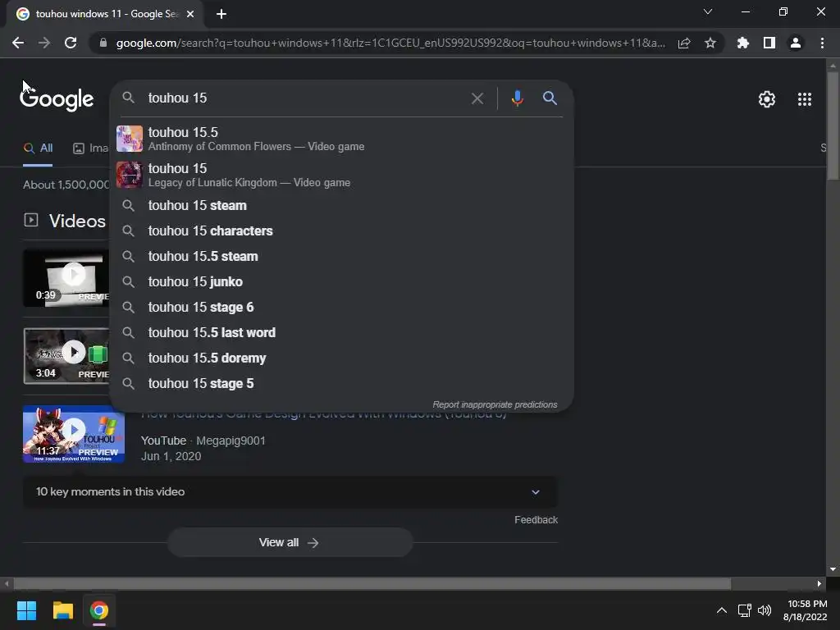840x630 pixels.
Task: Click the 'Megapig9001' channel text
Action: [231, 441]
